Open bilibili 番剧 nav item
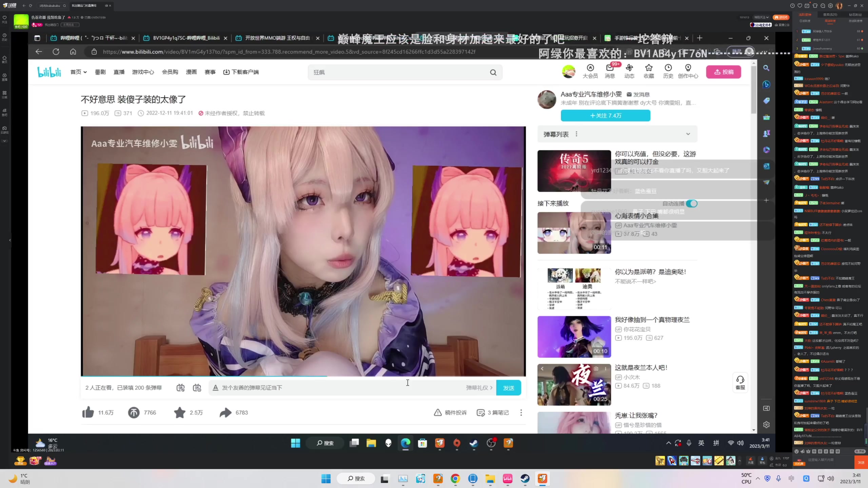868x488 pixels. click(100, 72)
